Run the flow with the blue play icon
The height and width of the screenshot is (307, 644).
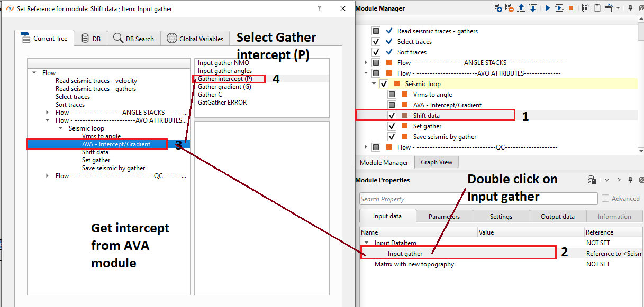point(548,8)
